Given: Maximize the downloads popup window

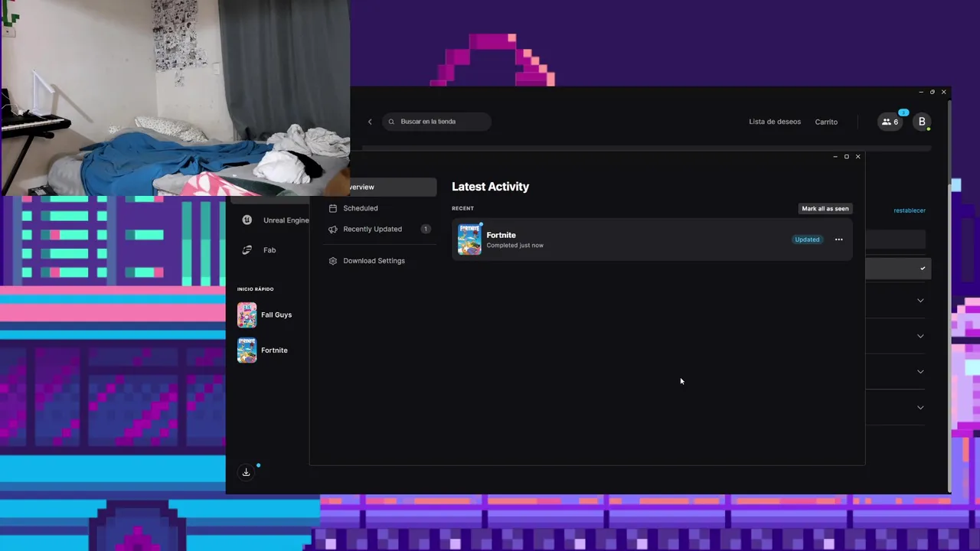Looking at the screenshot, I should click(x=847, y=157).
